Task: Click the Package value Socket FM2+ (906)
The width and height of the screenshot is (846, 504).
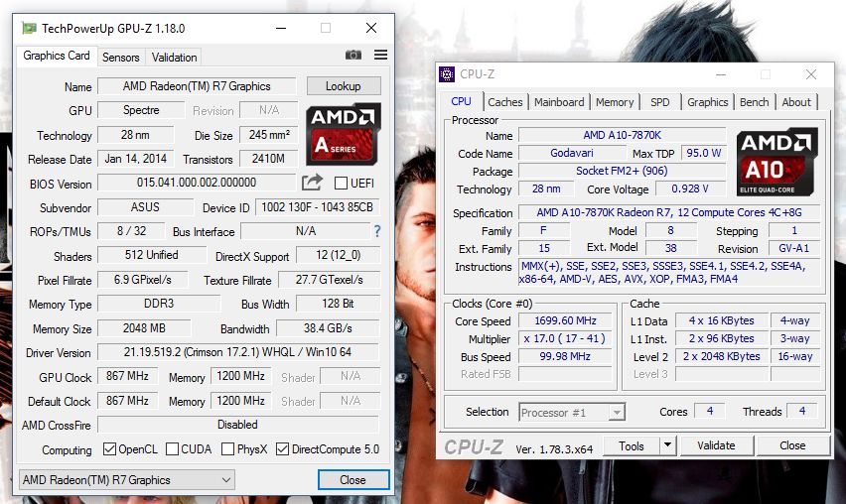Action: point(623,171)
